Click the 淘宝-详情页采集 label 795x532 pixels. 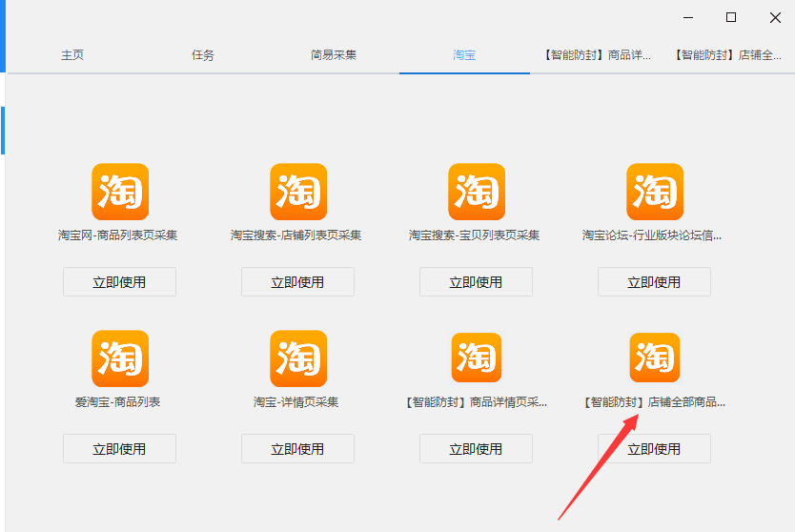(x=296, y=402)
